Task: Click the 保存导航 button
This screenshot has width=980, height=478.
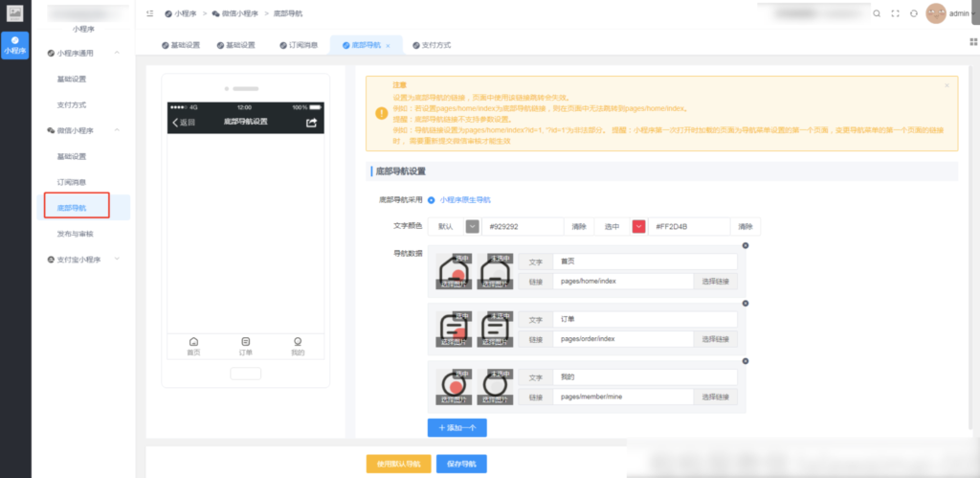Action: pos(461,464)
